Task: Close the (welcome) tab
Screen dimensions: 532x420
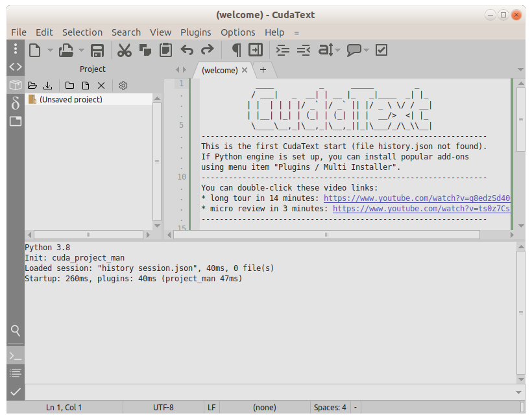Action: tap(245, 70)
